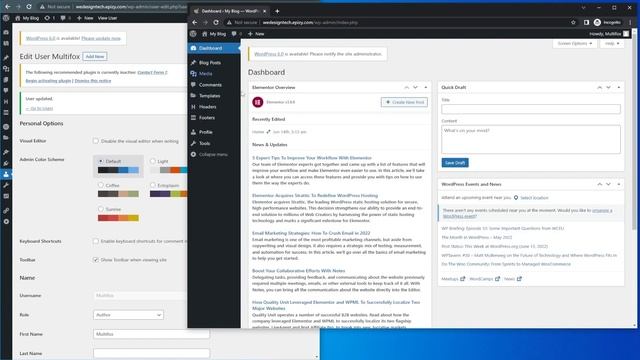640x360 pixels.
Task: Click WordPress logo in front window admin bar
Action: [x=193, y=34]
